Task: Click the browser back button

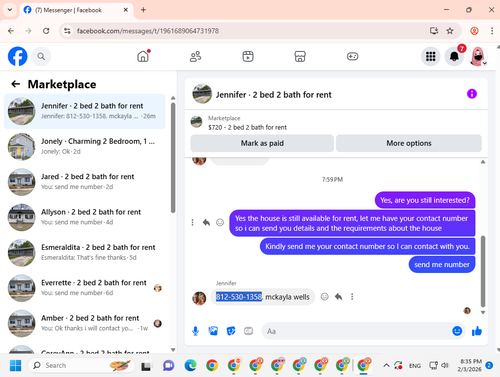Action: pos(11,31)
